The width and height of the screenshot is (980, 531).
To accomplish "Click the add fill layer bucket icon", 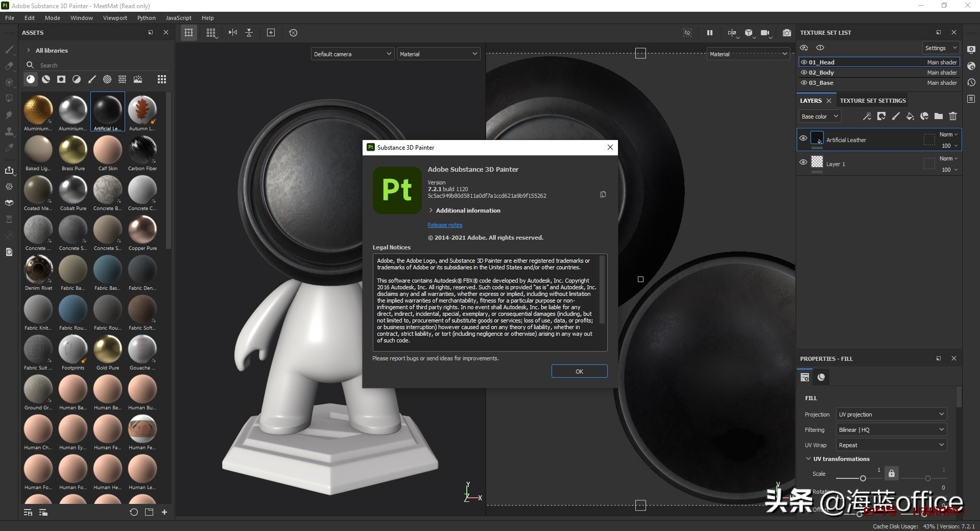I will [x=910, y=117].
